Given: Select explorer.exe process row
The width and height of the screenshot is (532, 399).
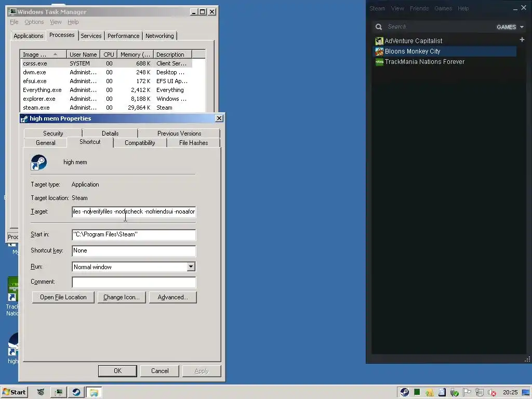Looking at the screenshot, I should 106,99.
